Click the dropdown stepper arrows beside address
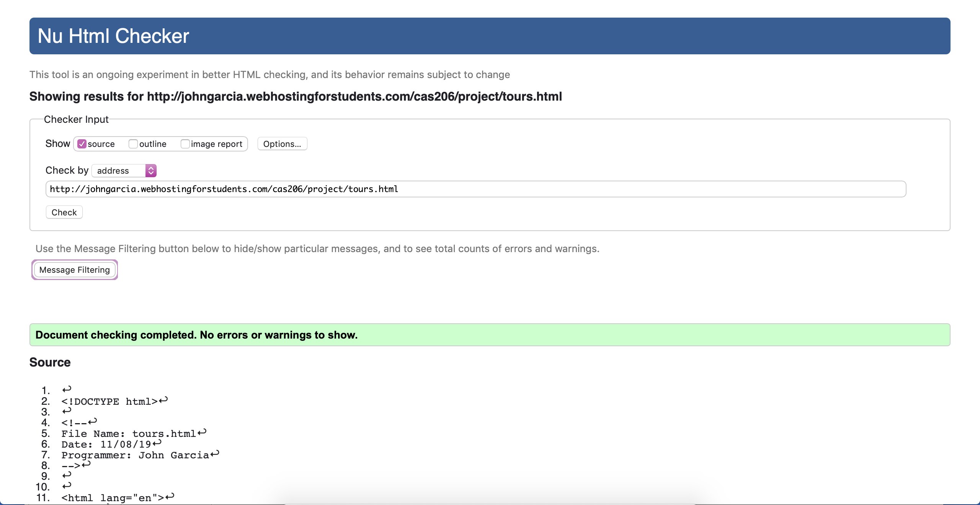This screenshot has width=980, height=505. tap(151, 171)
